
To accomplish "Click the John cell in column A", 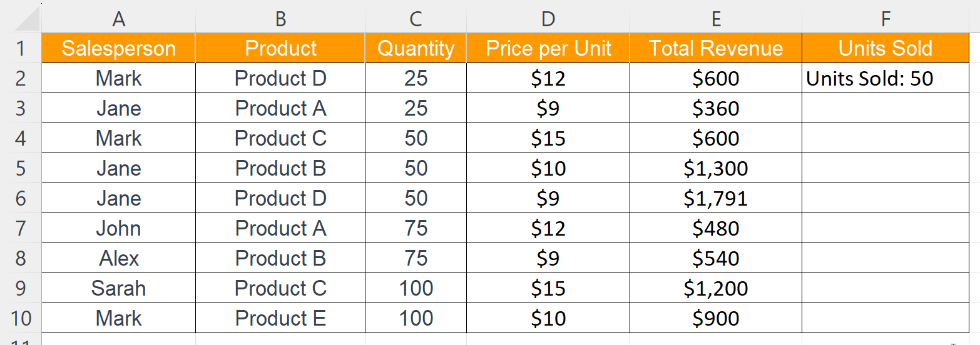I will pyautogui.click(x=119, y=228).
